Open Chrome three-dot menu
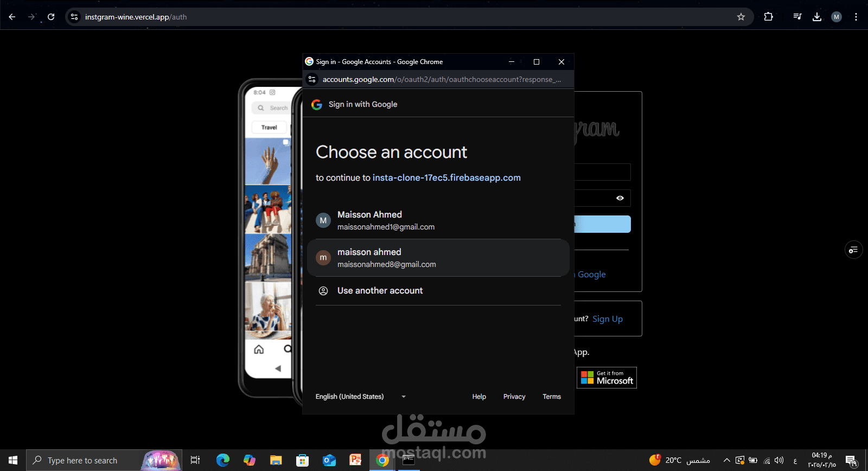The image size is (868, 471). click(x=856, y=17)
